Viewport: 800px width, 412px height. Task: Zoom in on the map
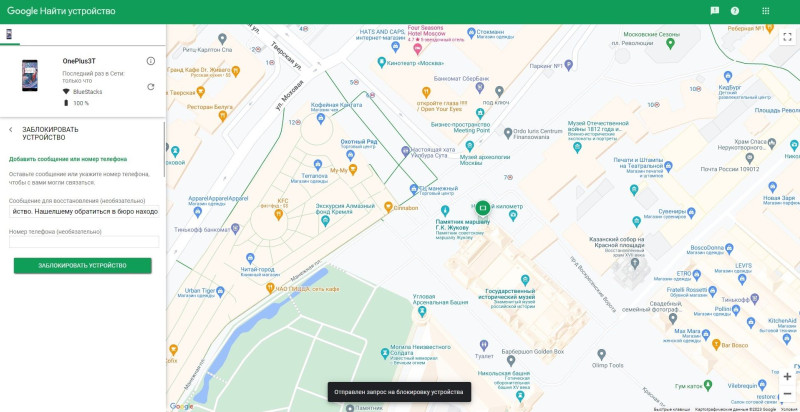click(787, 377)
